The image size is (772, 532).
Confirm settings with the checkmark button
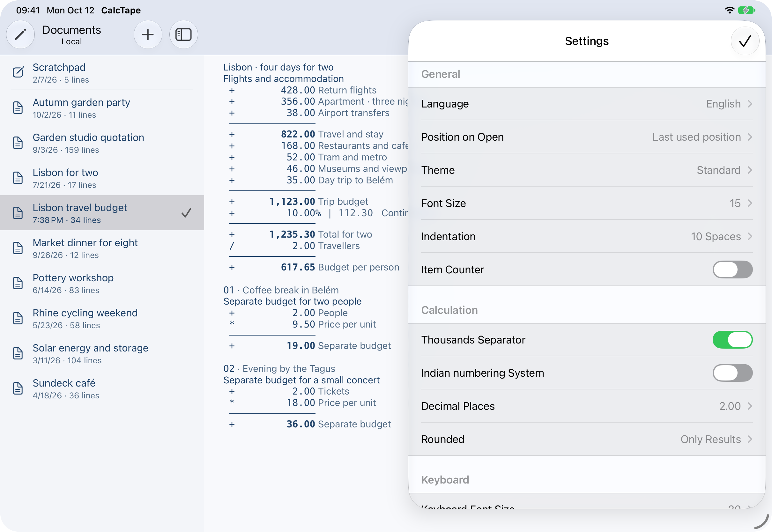pyautogui.click(x=745, y=41)
